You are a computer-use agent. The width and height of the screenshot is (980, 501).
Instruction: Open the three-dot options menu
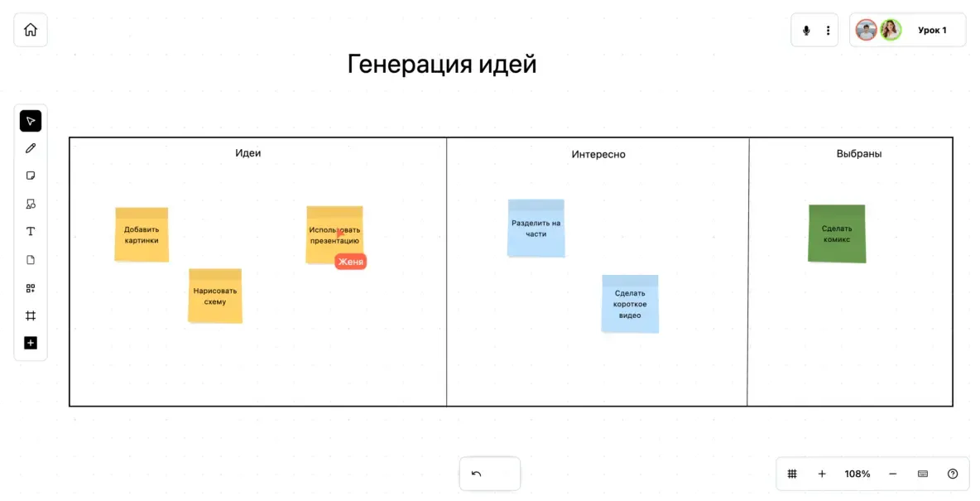click(x=828, y=29)
